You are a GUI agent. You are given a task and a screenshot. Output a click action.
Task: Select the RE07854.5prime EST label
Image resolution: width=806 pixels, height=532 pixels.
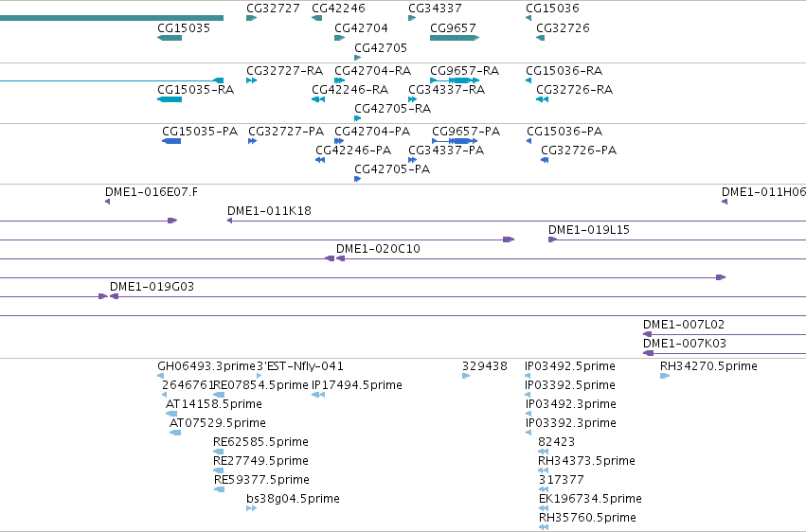tap(260, 385)
